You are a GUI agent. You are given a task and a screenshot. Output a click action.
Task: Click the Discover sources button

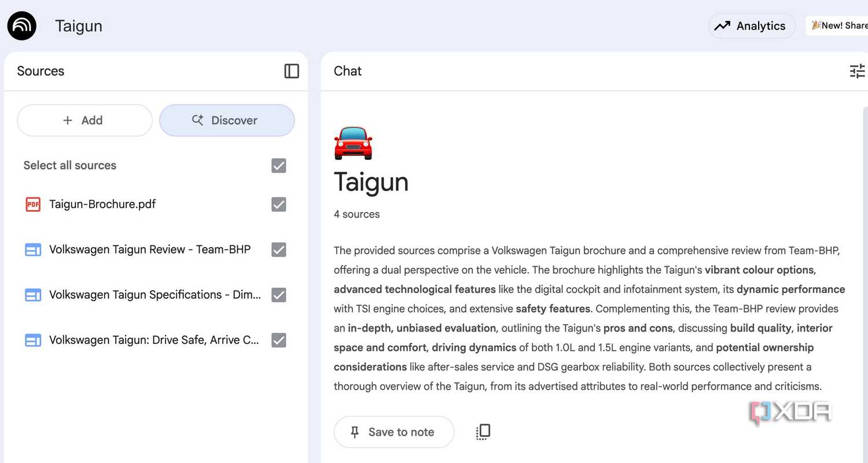tap(227, 120)
